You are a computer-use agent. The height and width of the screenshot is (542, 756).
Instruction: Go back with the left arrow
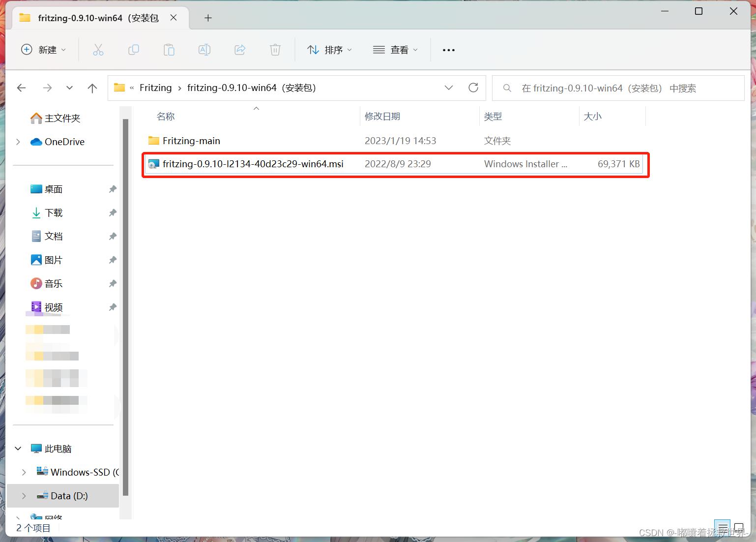click(x=21, y=88)
